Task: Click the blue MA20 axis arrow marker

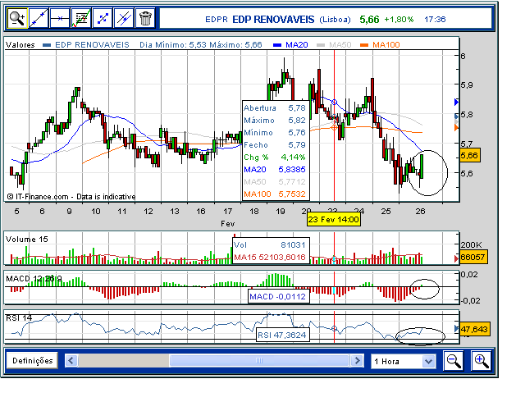Action: (x=456, y=102)
